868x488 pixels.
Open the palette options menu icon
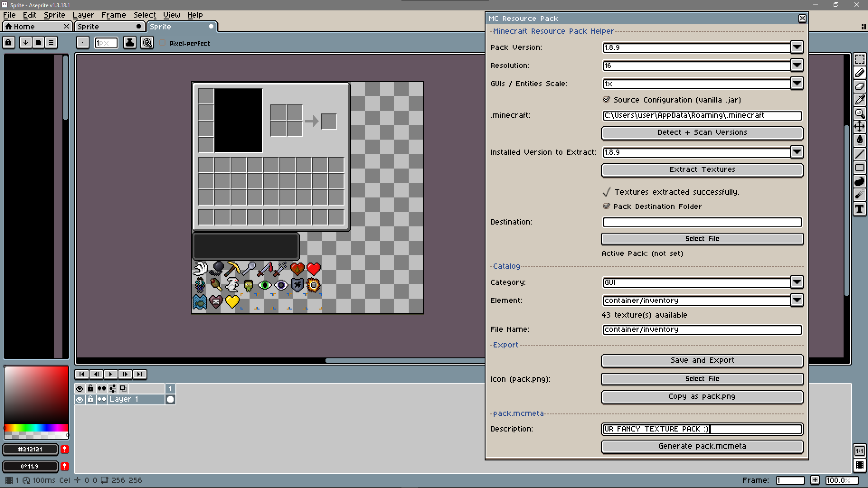click(51, 42)
